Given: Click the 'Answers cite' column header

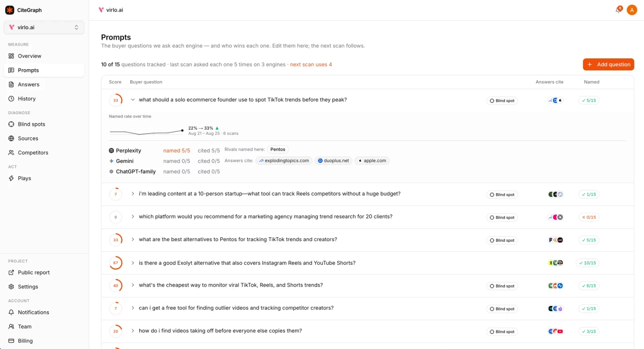Looking at the screenshot, I should pos(549,82).
